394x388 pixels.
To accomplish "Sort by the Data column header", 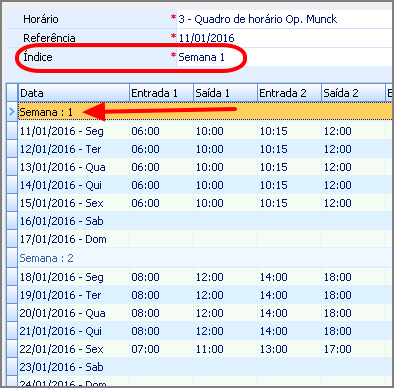I will pos(73,93).
